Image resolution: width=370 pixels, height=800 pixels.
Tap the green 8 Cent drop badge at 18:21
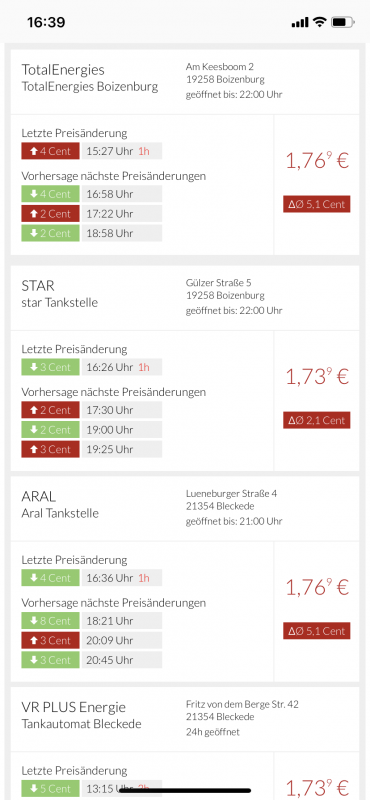point(51,621)
